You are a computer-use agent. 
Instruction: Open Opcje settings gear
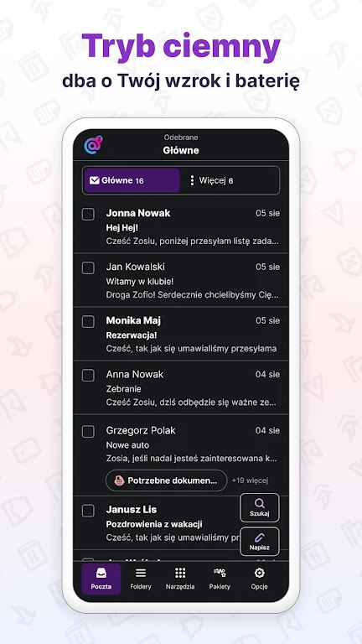[x=260, y=579]
